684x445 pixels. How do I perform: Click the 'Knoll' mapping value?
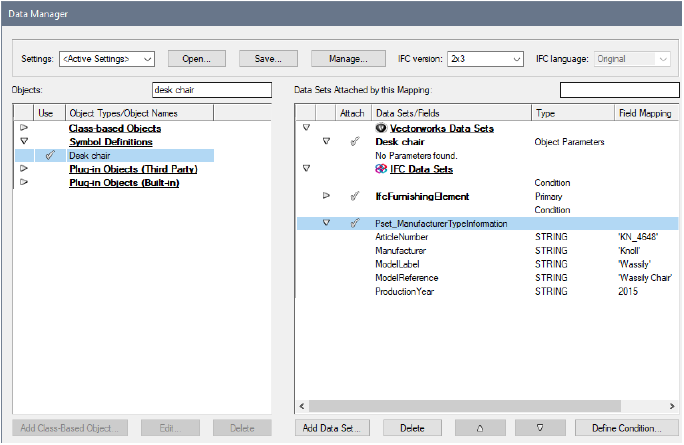tap(629, 250)
